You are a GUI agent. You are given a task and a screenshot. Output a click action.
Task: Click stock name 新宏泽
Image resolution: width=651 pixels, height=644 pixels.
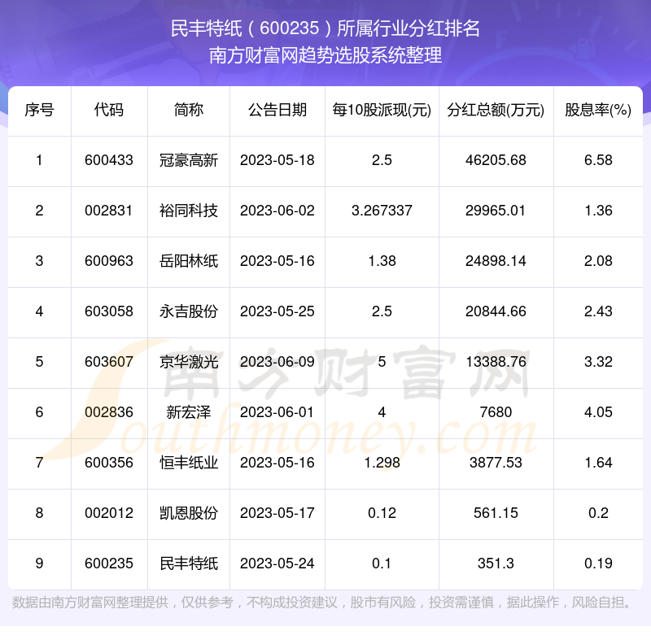[189, 412]
